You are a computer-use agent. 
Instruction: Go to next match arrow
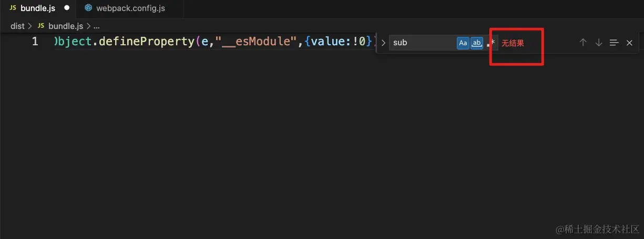[599, 43]
